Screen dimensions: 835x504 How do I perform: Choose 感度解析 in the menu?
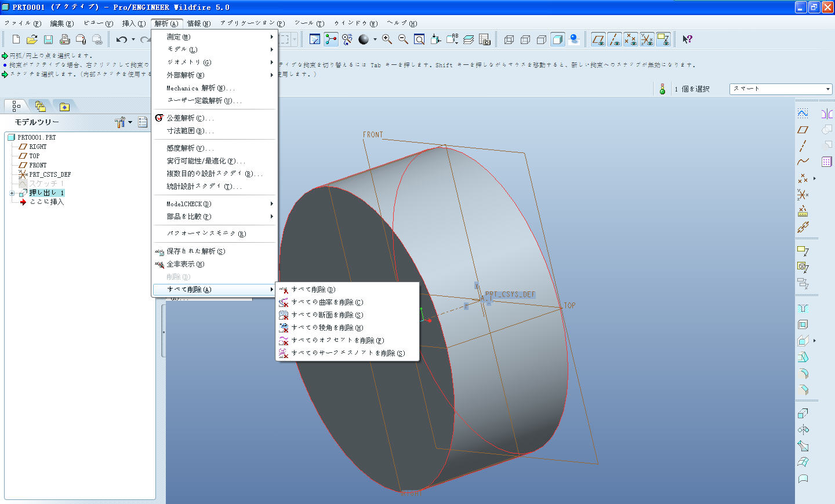point(213,148)
